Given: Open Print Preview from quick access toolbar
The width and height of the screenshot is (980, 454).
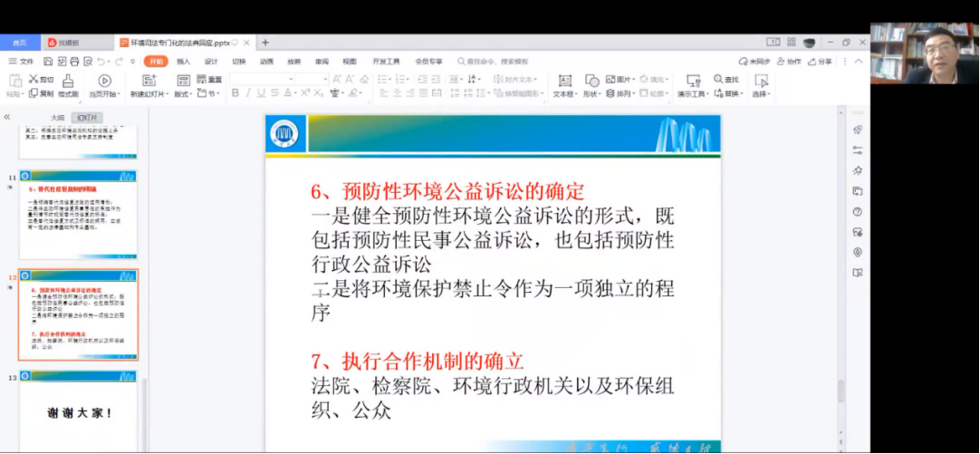Looking at the screenshot, I should [x=88, y=62].
